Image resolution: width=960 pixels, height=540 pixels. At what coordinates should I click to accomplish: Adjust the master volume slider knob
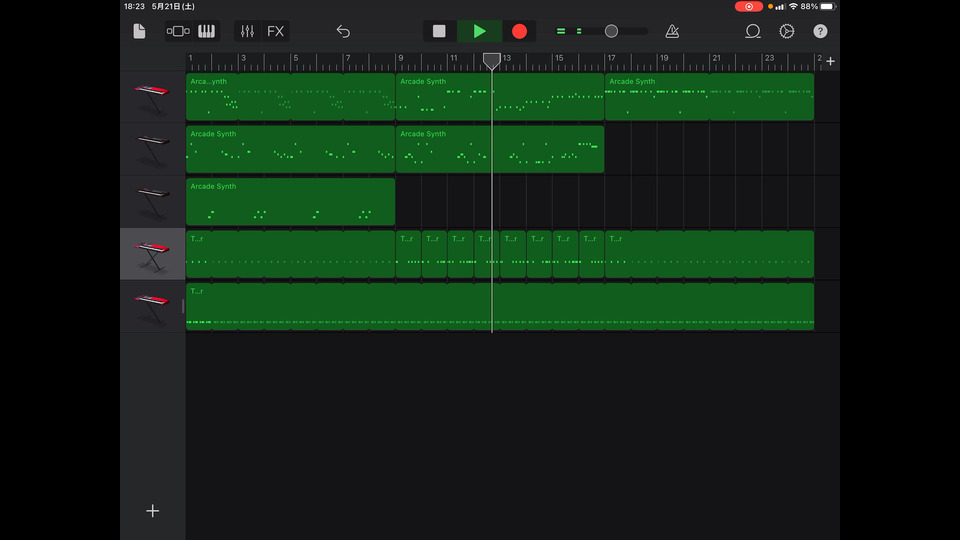[611, 31]
